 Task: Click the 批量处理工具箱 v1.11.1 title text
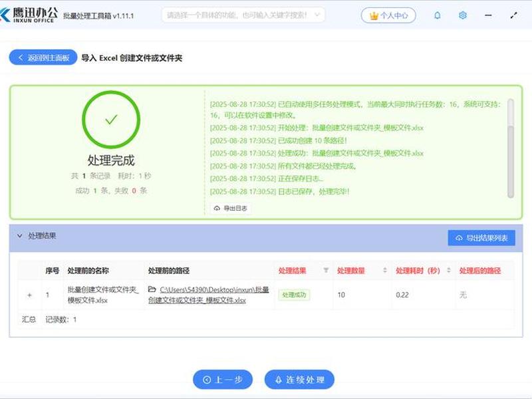tap(98, 15)
